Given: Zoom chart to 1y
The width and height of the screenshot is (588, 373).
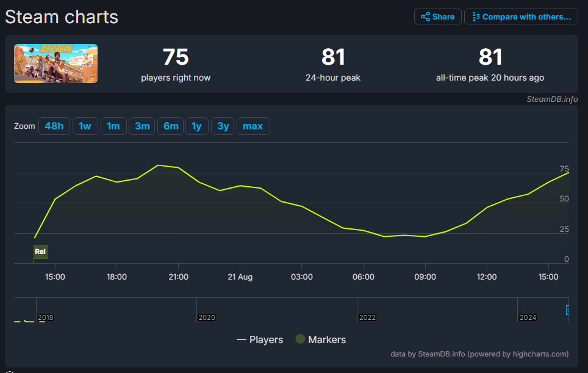Looking at the screenshot, I should tap(197, 126).
